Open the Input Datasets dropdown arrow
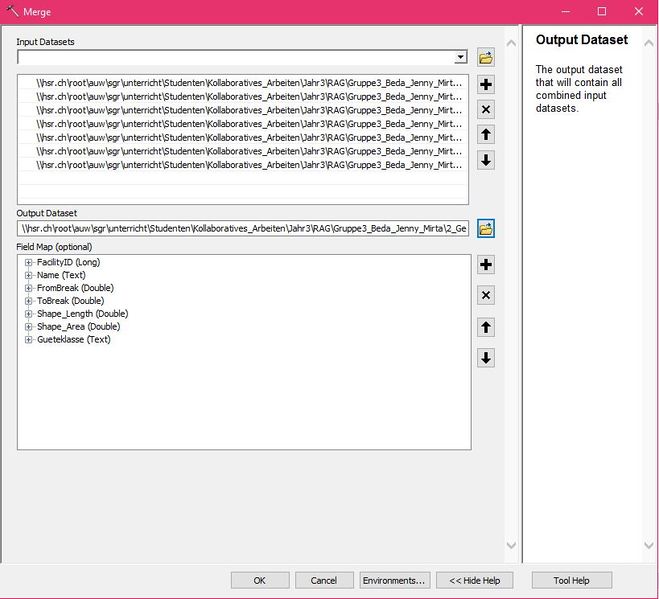The width and height of the screenshot is (659, 599). 460,58
